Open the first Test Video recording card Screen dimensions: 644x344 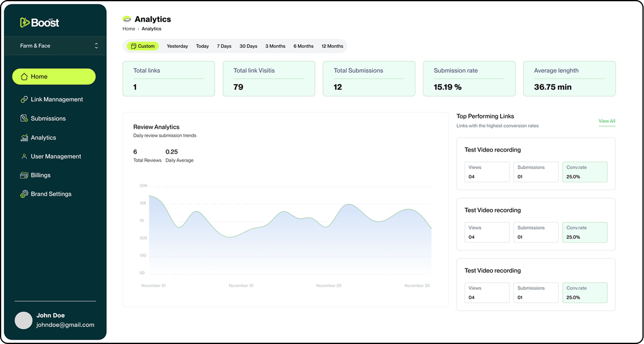(492, 150)
